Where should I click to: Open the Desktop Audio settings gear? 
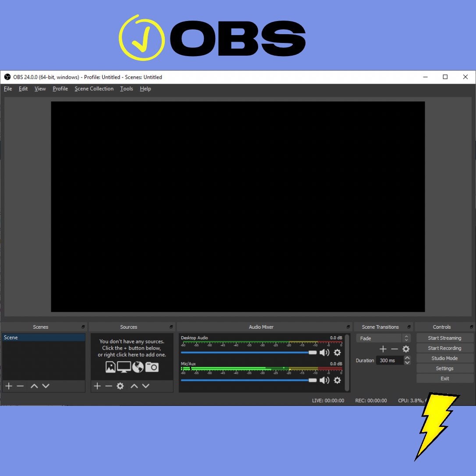click(337, 352)
